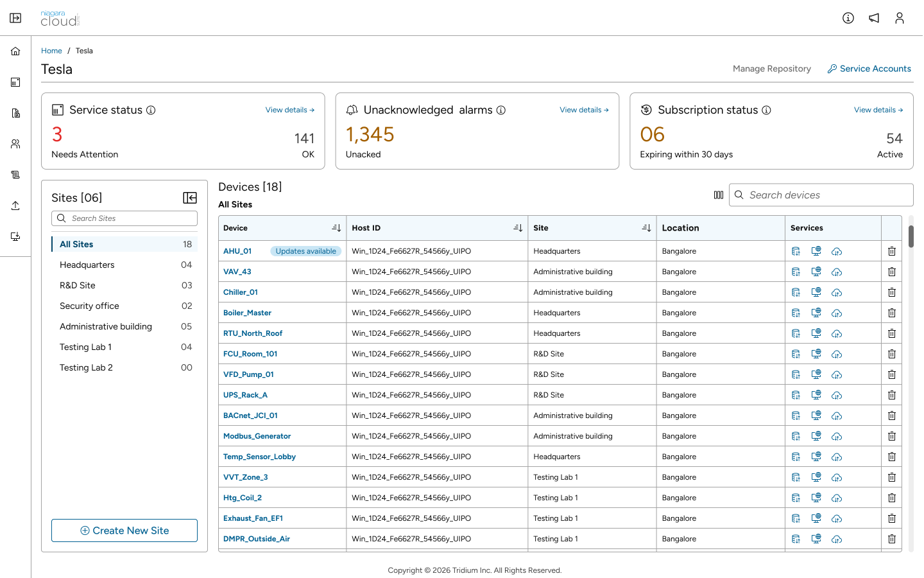The width and height of the screenshot is (924, 578).
Task: Click cloud service icon for FCU_Room_101
Action: pos(837,354)
